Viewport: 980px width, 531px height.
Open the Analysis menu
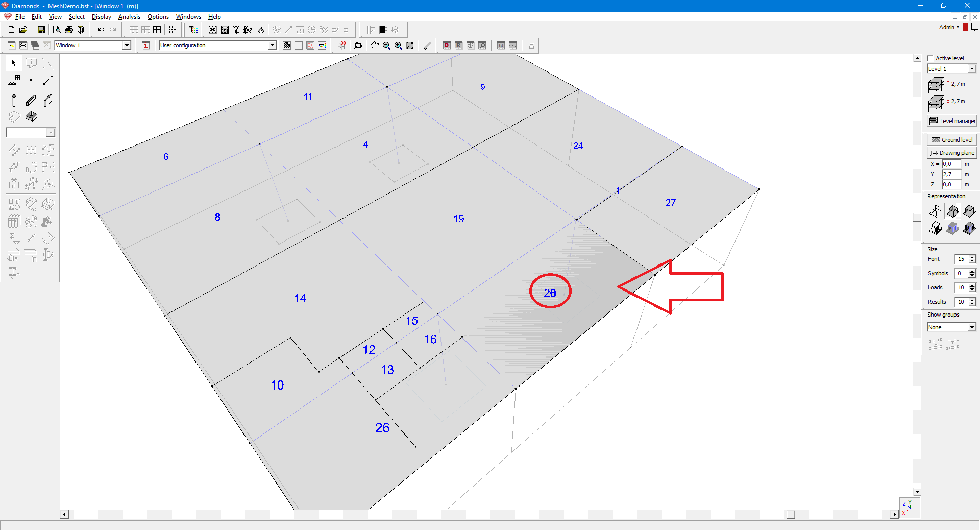click(129, 17)
